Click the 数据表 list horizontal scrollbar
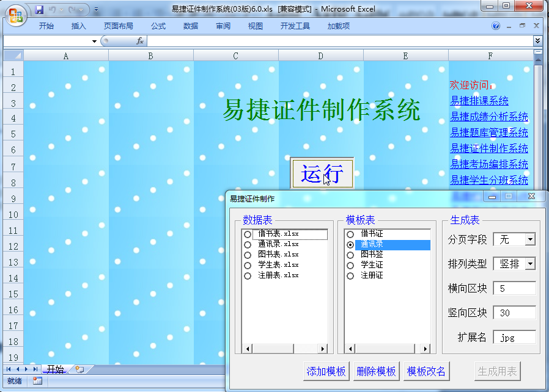The height and width of the screenshot is (392, 549). click(286, 348)
